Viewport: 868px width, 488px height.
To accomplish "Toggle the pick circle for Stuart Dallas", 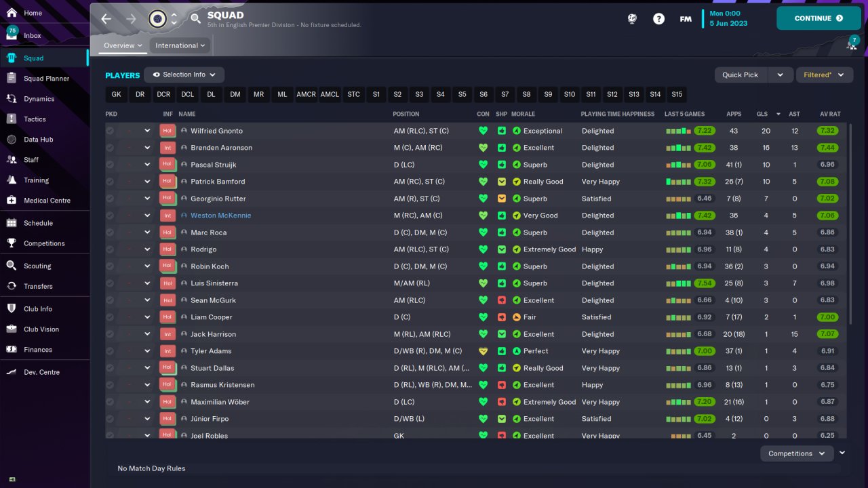I will pos(110,368).
